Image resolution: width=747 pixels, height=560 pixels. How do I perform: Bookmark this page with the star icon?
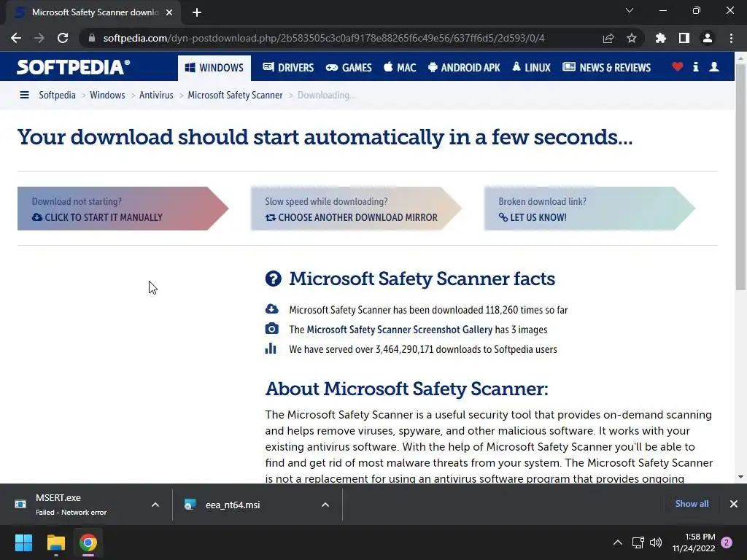pyautogui.click(x=632, y=38)
